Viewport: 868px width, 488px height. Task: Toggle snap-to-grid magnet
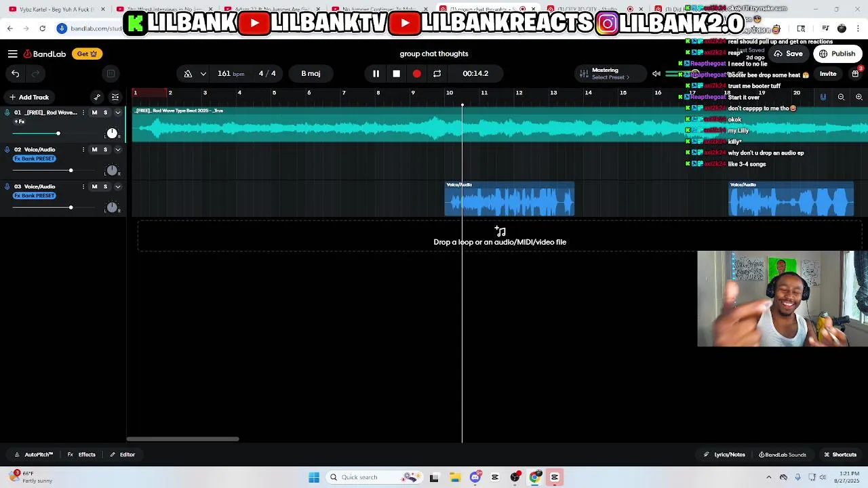click(823, 97)
